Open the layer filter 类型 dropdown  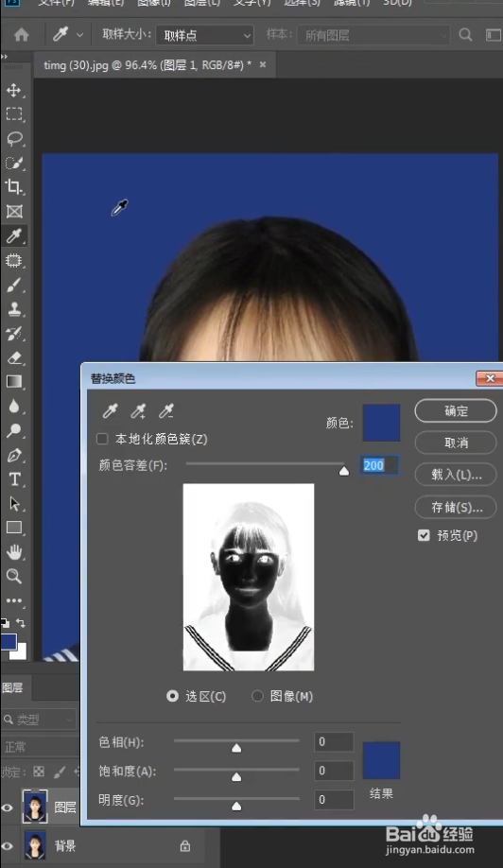39,720
